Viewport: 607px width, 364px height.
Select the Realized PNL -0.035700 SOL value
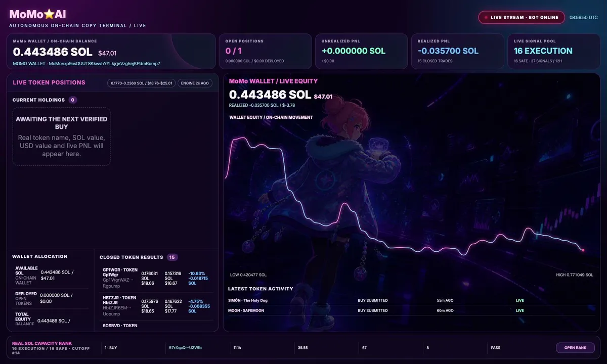point(448,51)
